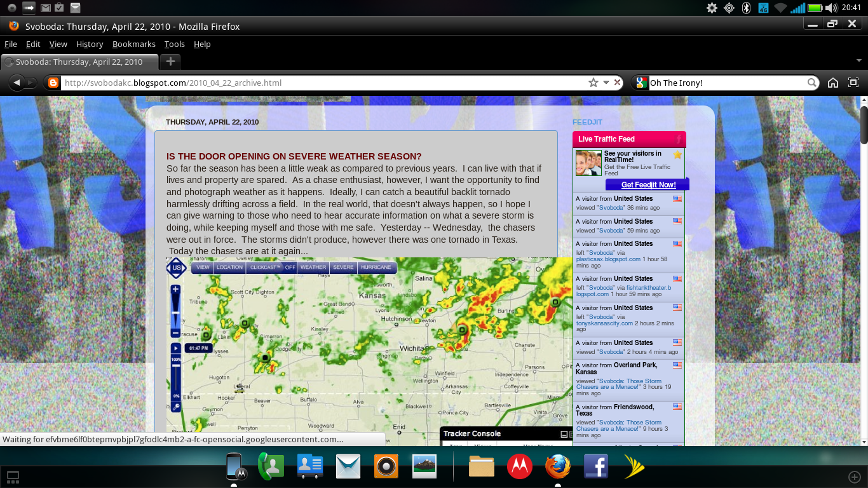
Task: Open the photo gallery in the dock
Action: click(424, 467)
